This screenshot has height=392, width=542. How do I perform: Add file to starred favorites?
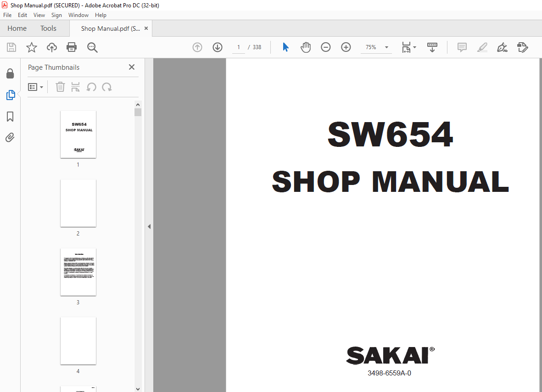(x=32, y=47)
